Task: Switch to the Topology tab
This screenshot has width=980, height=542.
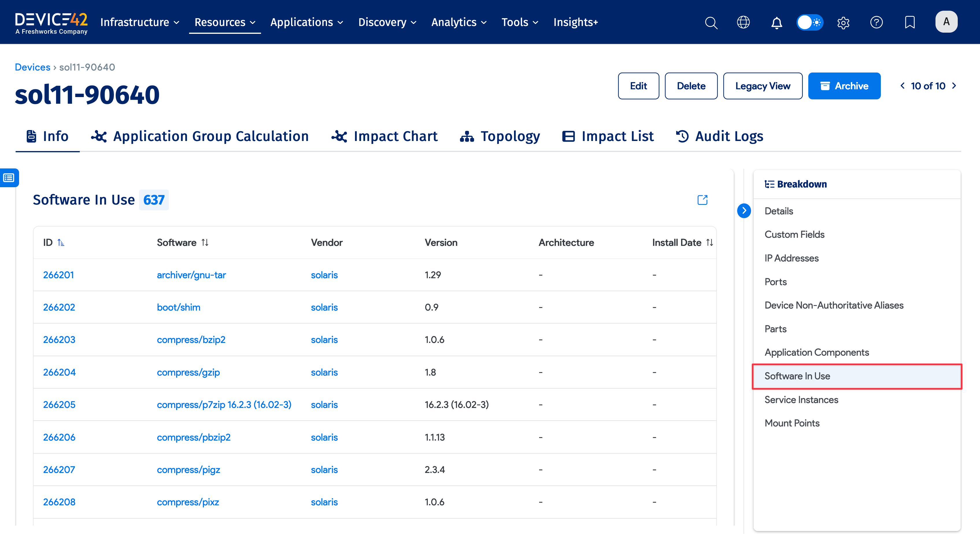Action: point(500,136)
